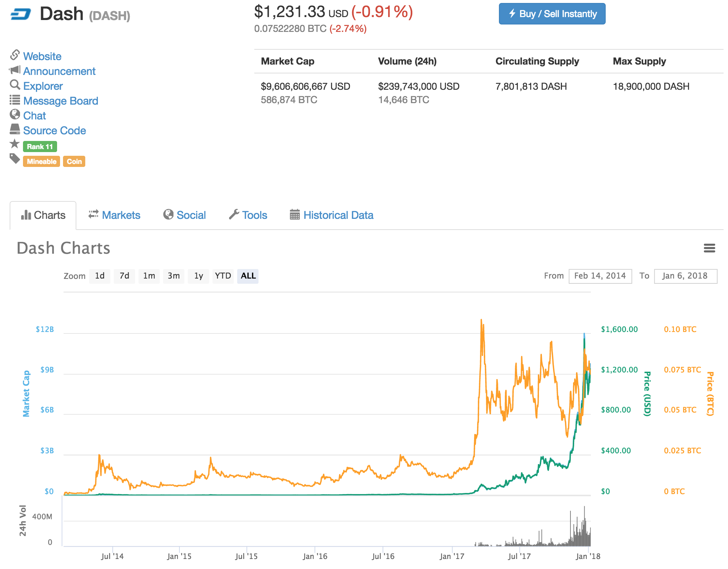Click lightning bolt icon in Buy/Sell button
The image size is (728, 569).
[512, 14]
